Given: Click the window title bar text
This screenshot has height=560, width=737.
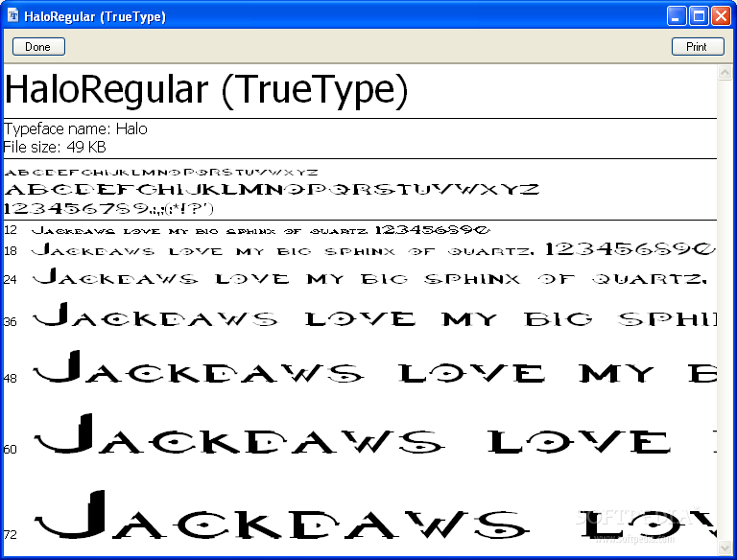Looking at the screenshot, I should coord(95,16).
